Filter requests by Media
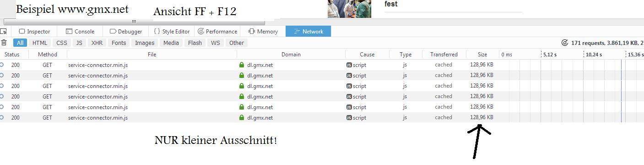644x165 pixels. point(171,43)
